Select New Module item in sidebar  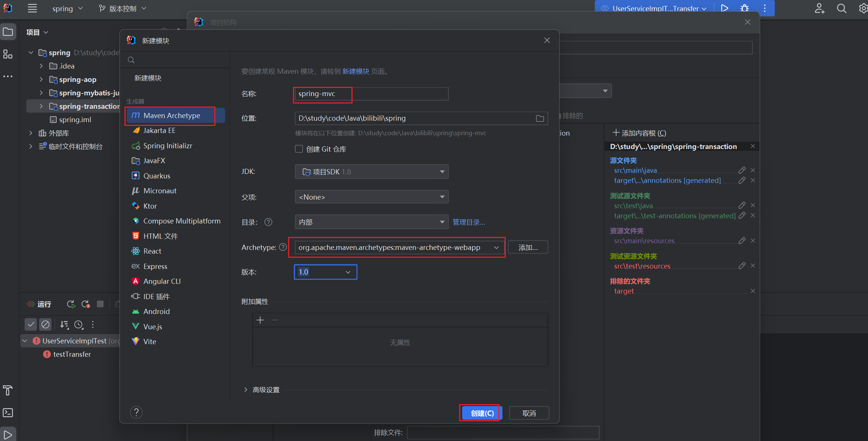click(148, 78)
